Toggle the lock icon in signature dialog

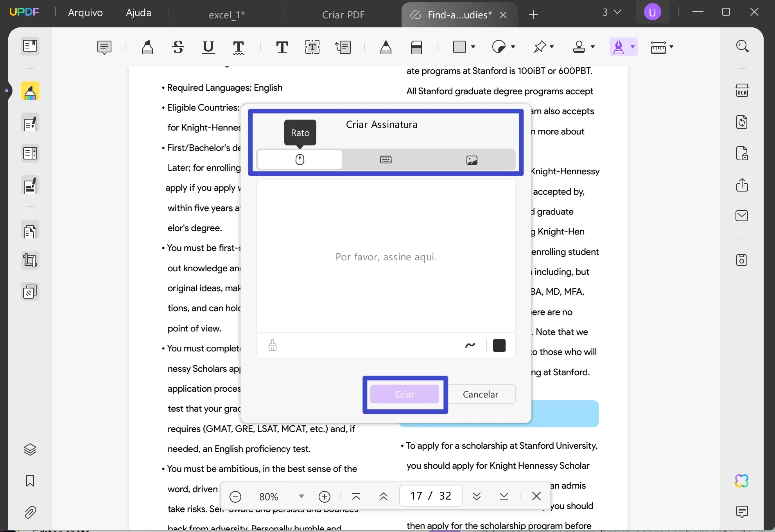click(272, 346)
